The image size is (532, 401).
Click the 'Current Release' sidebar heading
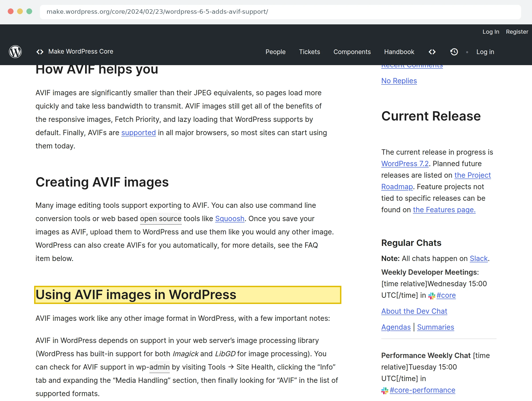point(431,116)
